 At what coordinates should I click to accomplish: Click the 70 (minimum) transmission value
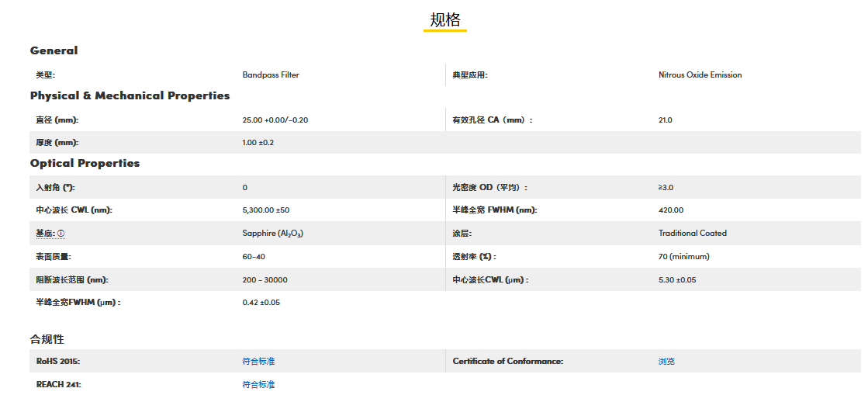tap(683, 257)
